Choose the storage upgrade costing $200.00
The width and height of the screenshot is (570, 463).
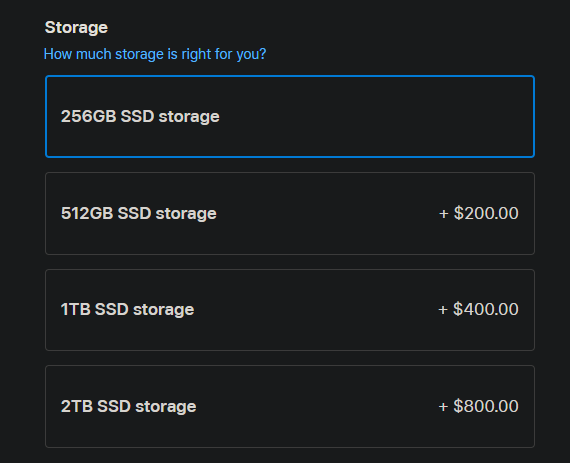click(x=290, y=213)
